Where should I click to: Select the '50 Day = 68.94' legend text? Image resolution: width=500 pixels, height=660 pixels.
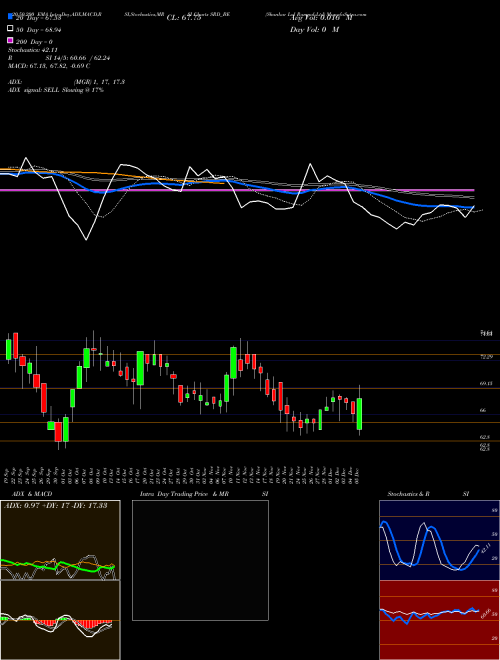[x=39, y=30]
